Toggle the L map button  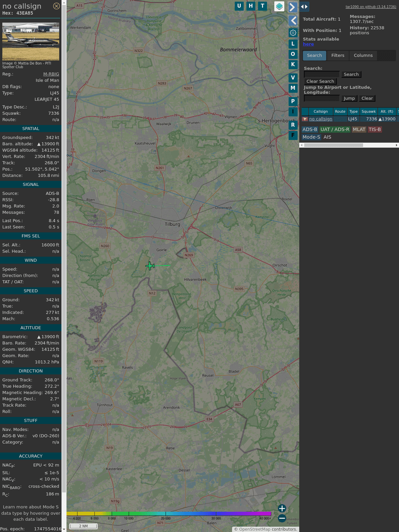click(x=293, y=44)
